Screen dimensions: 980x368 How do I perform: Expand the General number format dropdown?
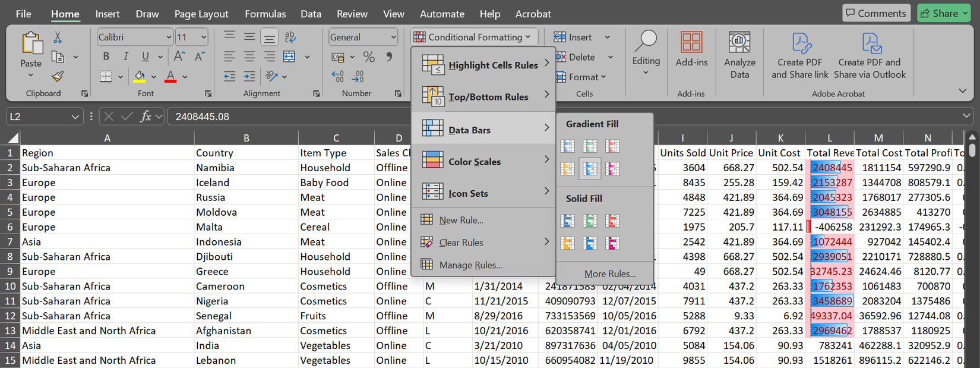[393, 37]
